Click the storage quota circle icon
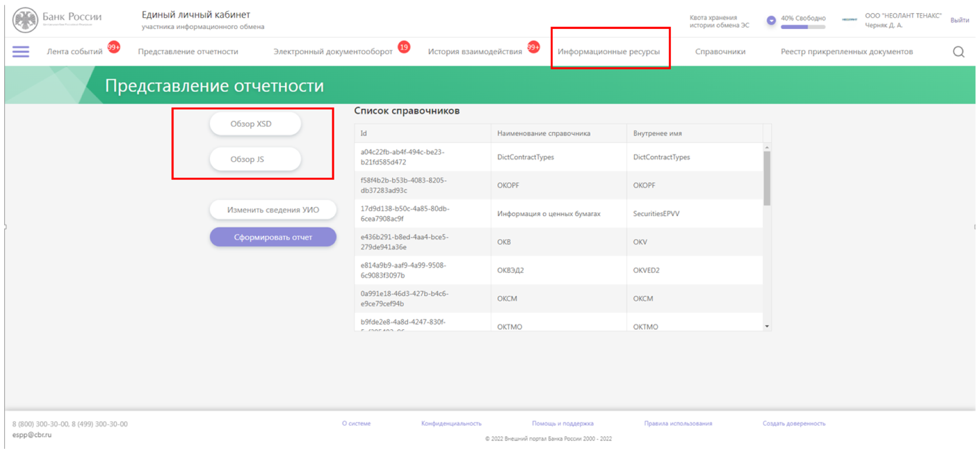Viewport: 980px width, 453px height. point(771,20)
